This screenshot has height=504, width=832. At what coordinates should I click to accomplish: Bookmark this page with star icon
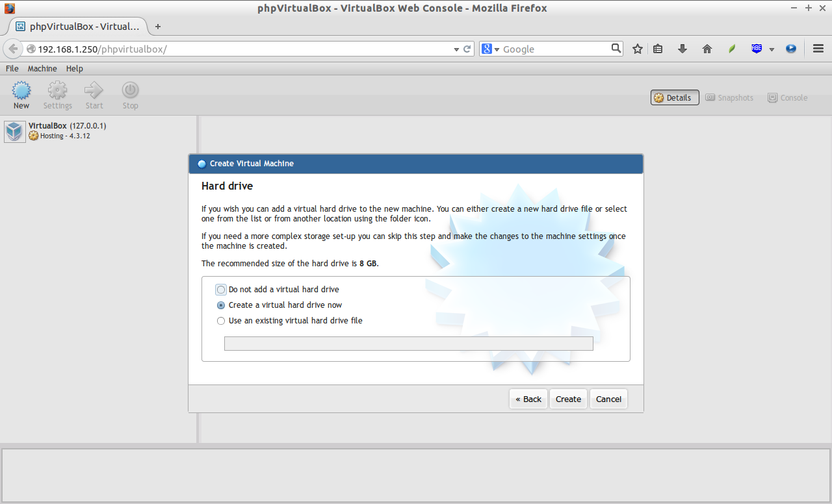point(638,49)
